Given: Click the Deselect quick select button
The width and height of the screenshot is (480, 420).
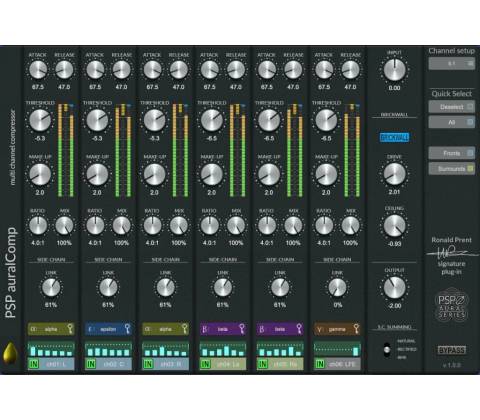Looking at the screenshot, I should pyautogui.click(x=452, y=107).
